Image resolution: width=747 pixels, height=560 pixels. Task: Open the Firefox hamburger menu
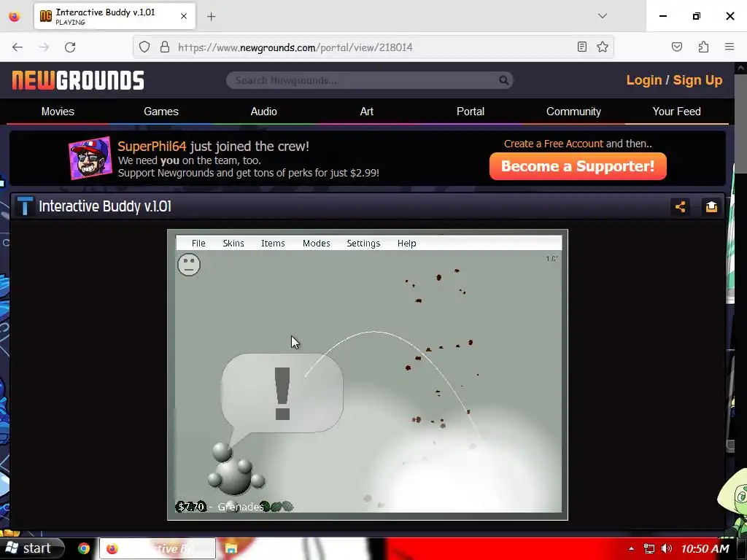point(729,47)
